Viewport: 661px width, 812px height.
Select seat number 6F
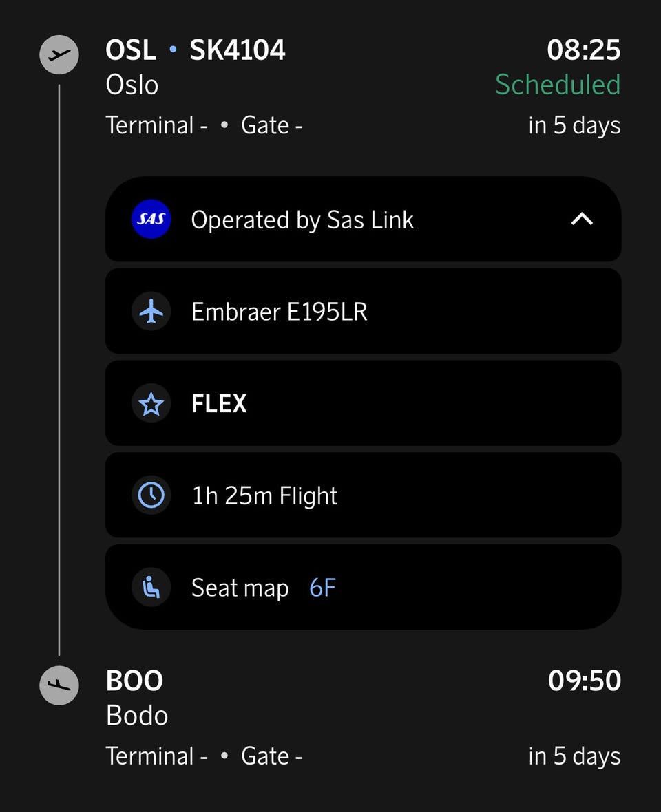pos(322,588)
